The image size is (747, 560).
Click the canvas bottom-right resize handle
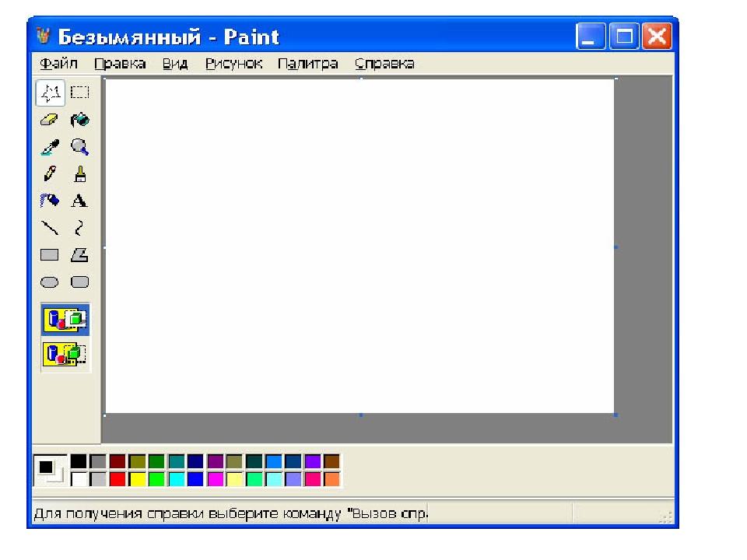[615, 415]
